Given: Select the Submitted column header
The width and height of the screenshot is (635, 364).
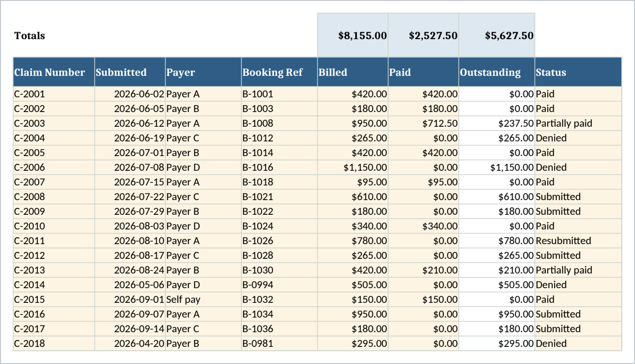Looking at the screenshot, I should pos(130,72).
